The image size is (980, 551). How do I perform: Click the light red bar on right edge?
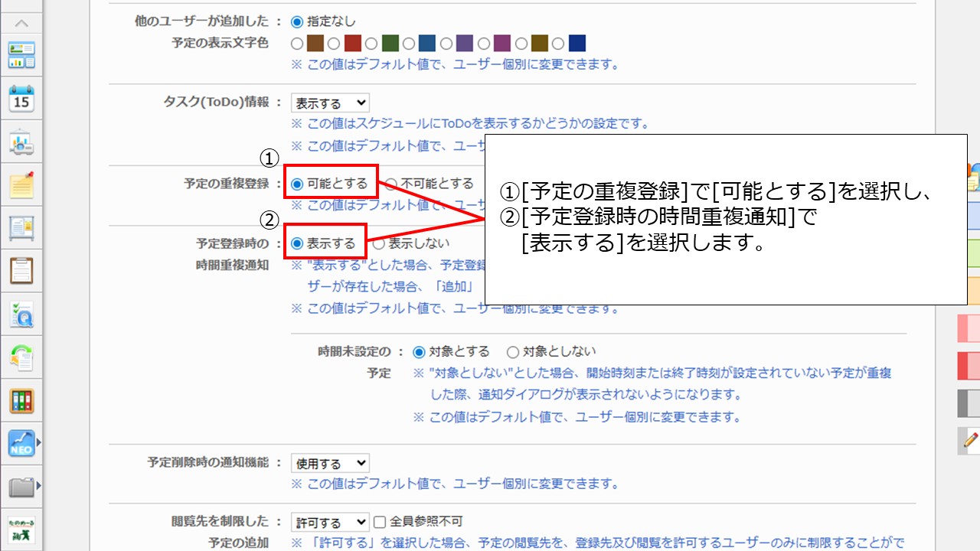[x=969, y=328]
